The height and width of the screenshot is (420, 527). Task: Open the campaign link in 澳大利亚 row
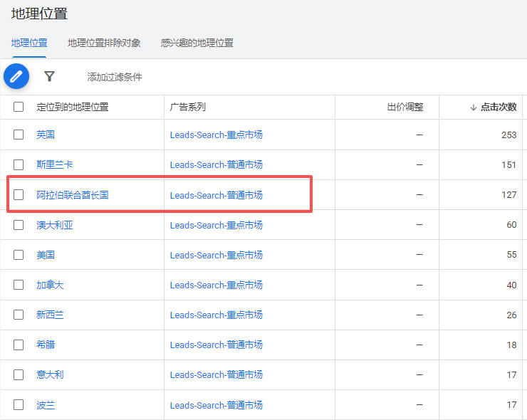point(216,225)
